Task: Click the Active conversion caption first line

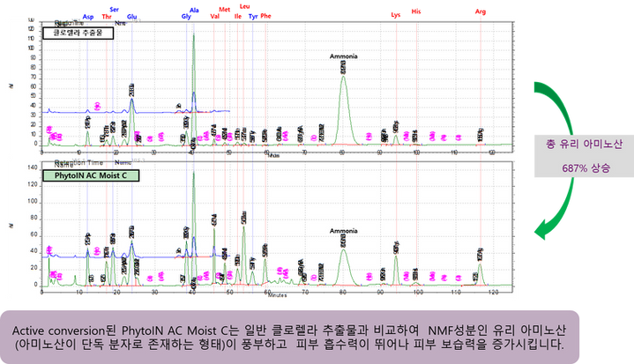Action: [288, 331]
